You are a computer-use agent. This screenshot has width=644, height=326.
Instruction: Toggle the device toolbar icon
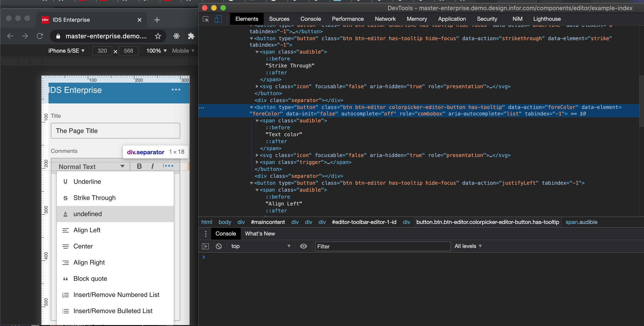click(x=218, y=19)
